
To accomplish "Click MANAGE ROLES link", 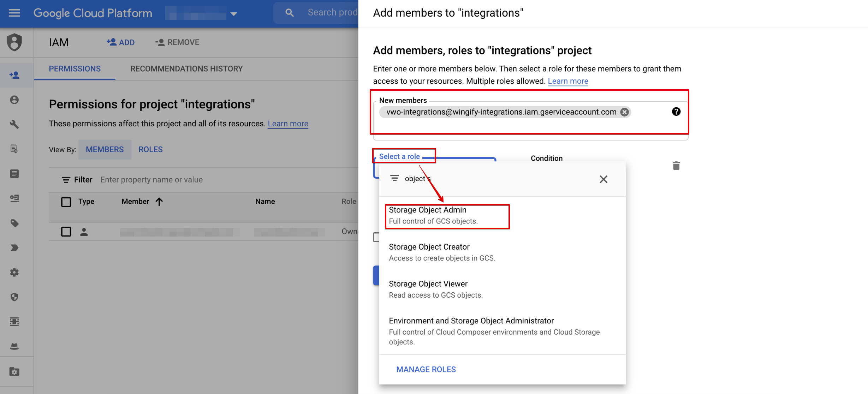I will click(426, 369).
